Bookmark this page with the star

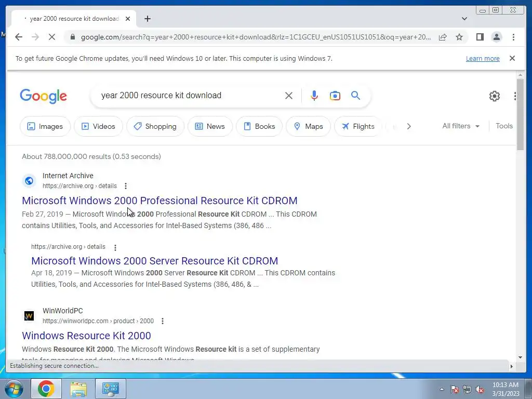[459, 37]
